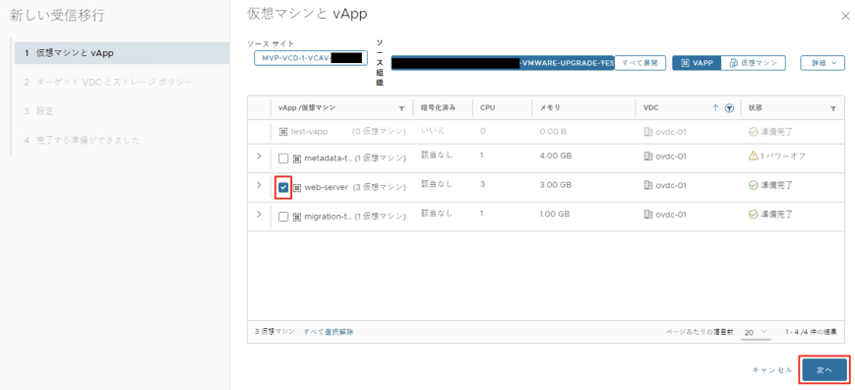Go to step 1 仮想マシンと vApp
Screen dimensions: 855x390
[x=122, y=53]
